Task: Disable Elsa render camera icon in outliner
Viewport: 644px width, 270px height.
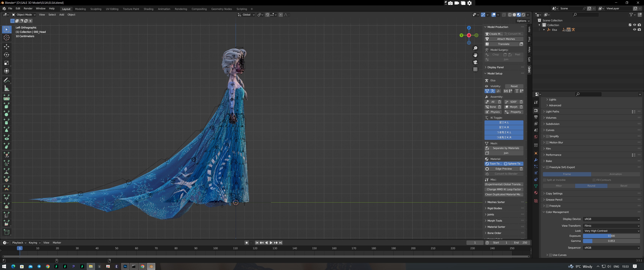Action: point(639,30)
